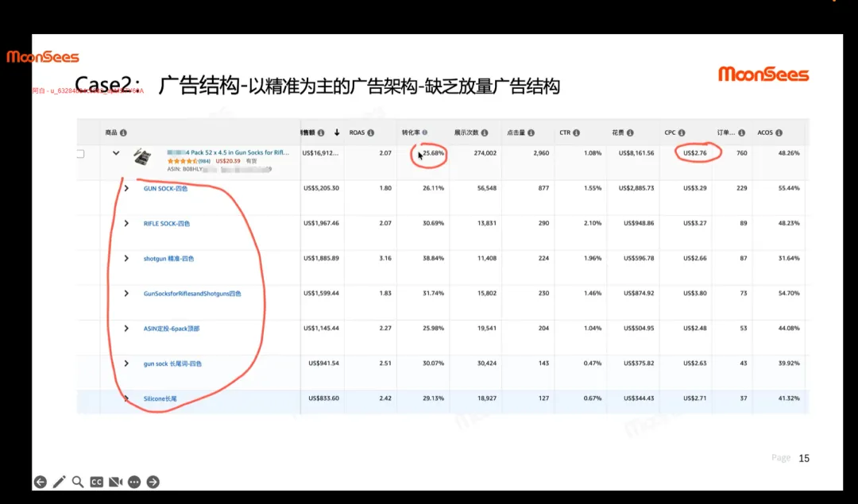Screen dimensions: 858x504
Task: Click the CTR column header
Action: [x=565, y=133]
